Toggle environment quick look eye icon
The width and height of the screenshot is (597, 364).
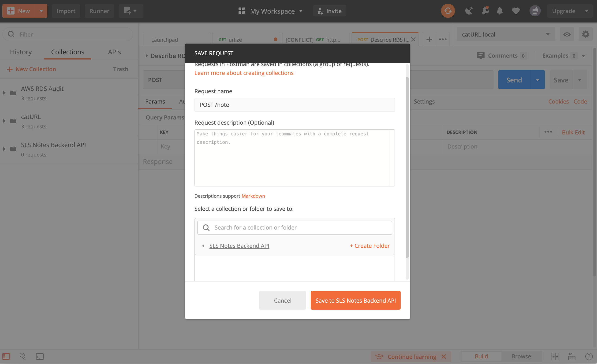[567, 34]
